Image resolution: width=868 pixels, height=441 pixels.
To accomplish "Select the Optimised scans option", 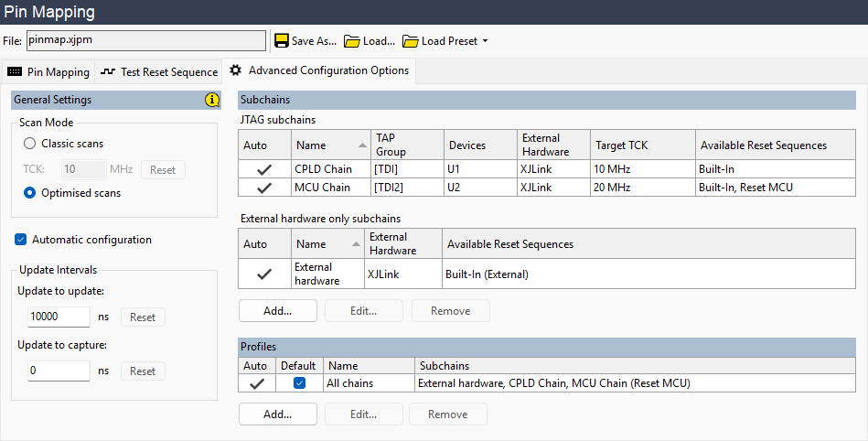I will [x=30, y=193].
